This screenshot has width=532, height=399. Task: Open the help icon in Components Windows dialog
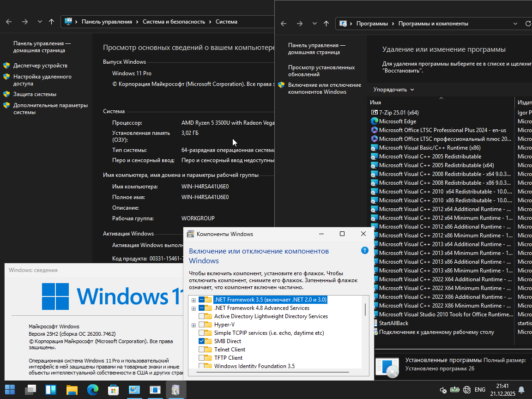(364, 250)
